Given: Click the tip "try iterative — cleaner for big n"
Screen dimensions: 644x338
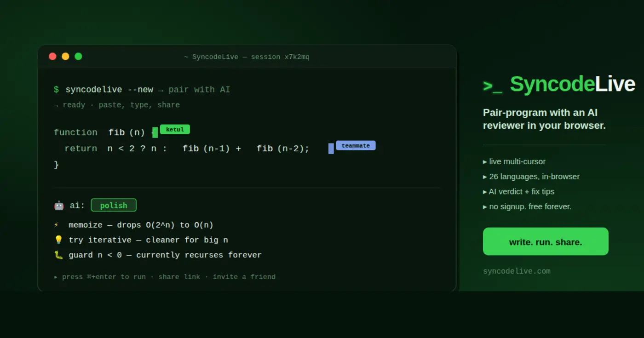Looking at the screenshot, I should point(148,240).
